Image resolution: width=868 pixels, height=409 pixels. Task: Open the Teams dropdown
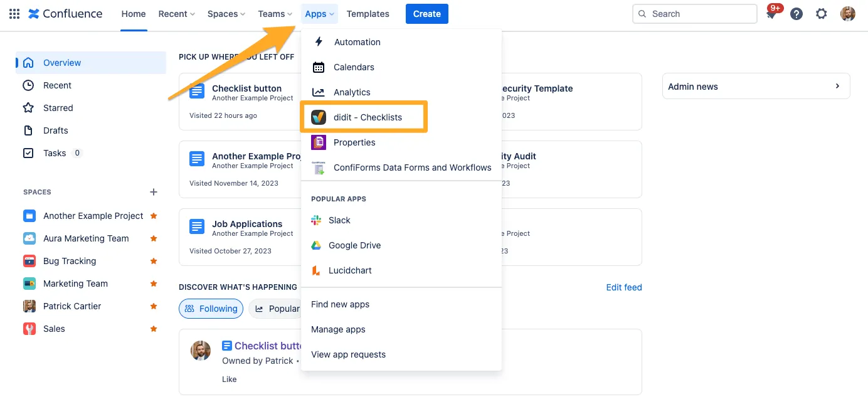point(275,14)
